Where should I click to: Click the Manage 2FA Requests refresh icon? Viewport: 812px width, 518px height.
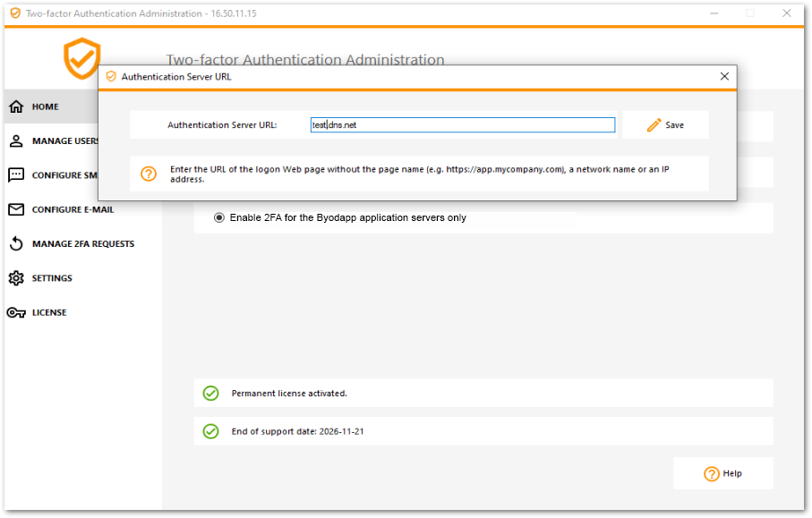16,243
